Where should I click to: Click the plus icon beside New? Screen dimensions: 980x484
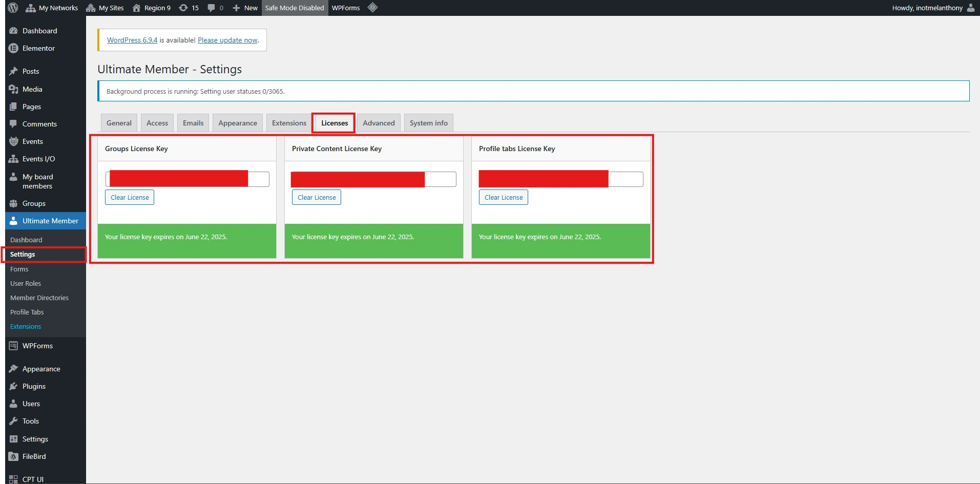[236, 8]
